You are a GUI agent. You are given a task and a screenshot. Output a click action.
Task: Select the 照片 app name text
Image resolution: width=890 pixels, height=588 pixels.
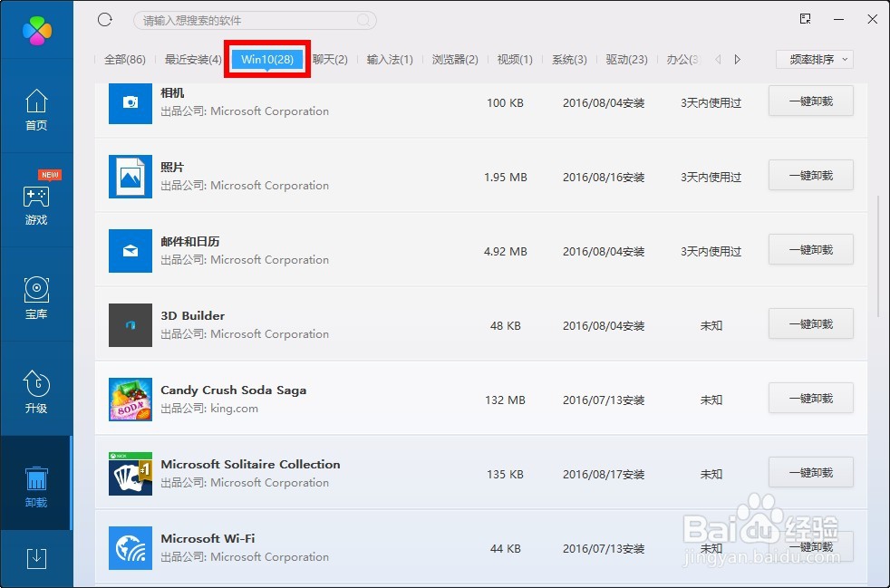pyautogui.click(x=172, y=168)
